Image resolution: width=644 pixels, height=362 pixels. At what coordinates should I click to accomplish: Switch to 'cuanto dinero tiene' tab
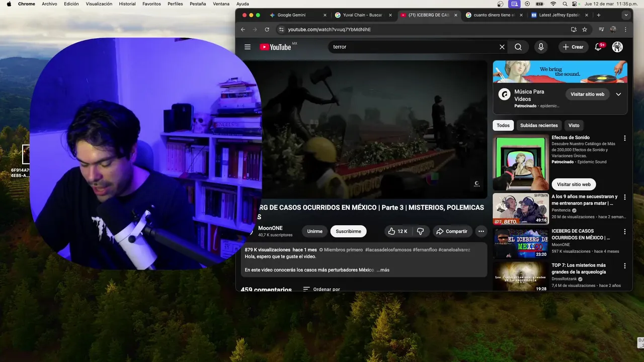tap(495, 15)
